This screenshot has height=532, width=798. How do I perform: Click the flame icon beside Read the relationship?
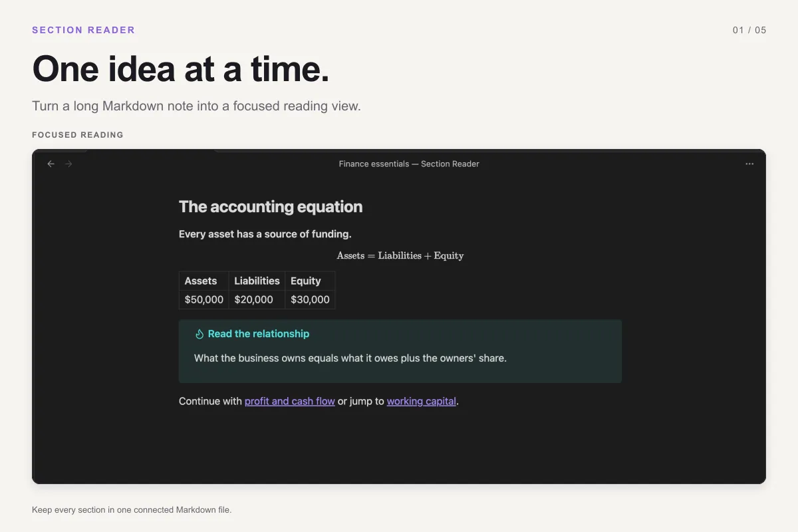pos(199,334)
